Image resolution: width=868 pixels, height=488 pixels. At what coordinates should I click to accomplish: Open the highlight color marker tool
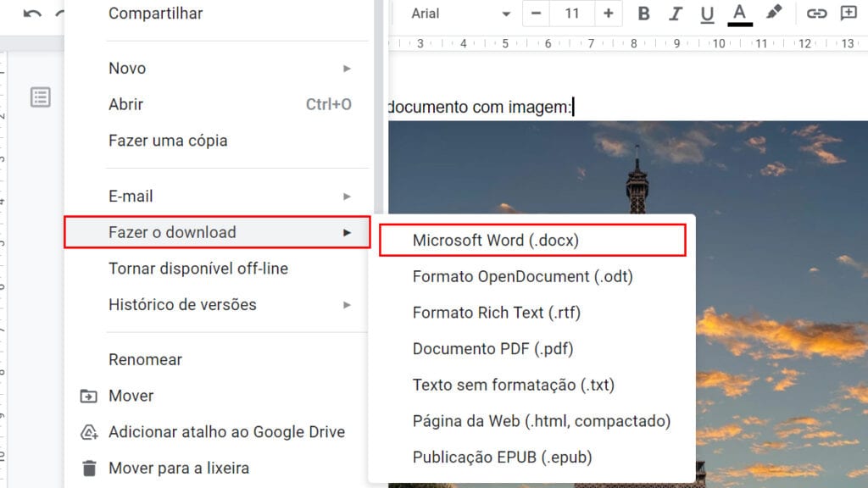(x=774, y=12)
